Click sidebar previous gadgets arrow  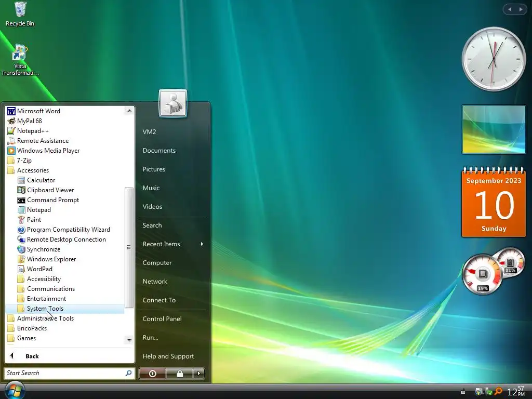pyautogui.click(x=510, y=9)
